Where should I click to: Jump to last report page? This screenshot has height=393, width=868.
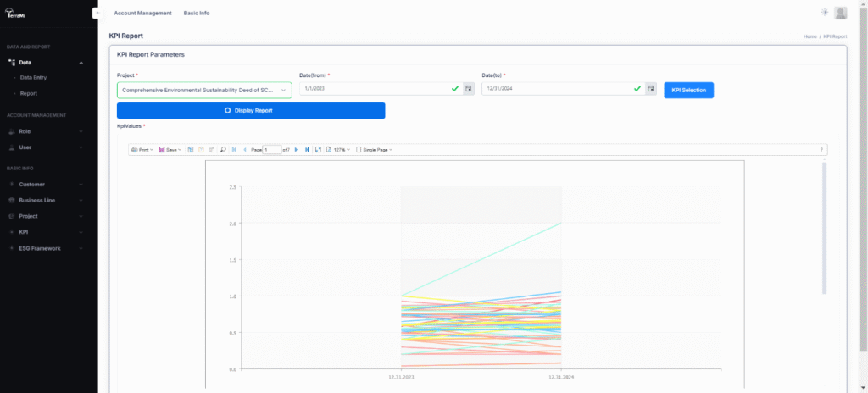coord(307,150)
